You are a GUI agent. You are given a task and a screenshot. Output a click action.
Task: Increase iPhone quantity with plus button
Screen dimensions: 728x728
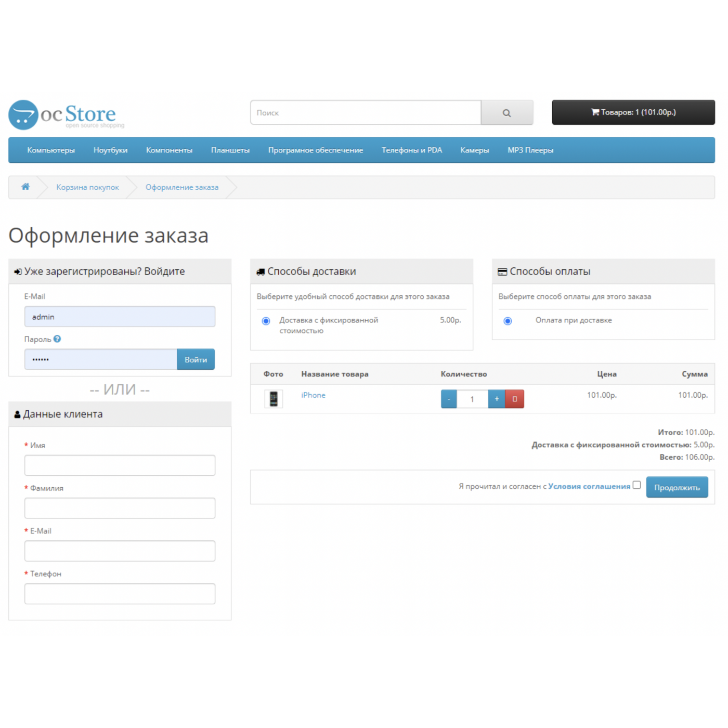(497, 399)
